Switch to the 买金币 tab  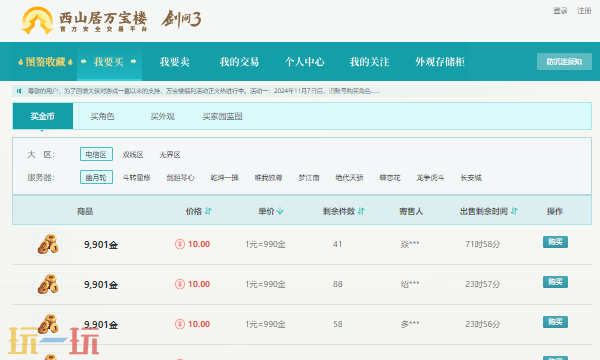pyautogui.click(x=42, y=116)
